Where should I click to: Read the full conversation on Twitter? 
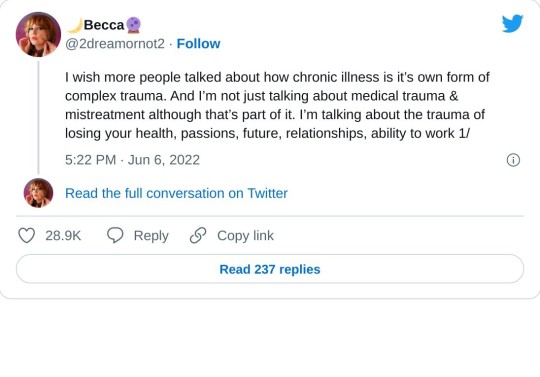[176, 193]
